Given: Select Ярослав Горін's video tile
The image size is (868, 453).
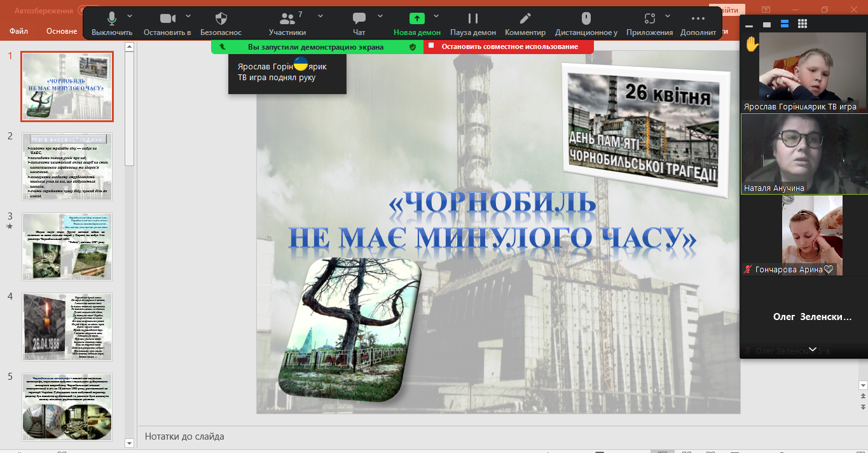Looking at the screenshot, I should click(x=804, y=73).
